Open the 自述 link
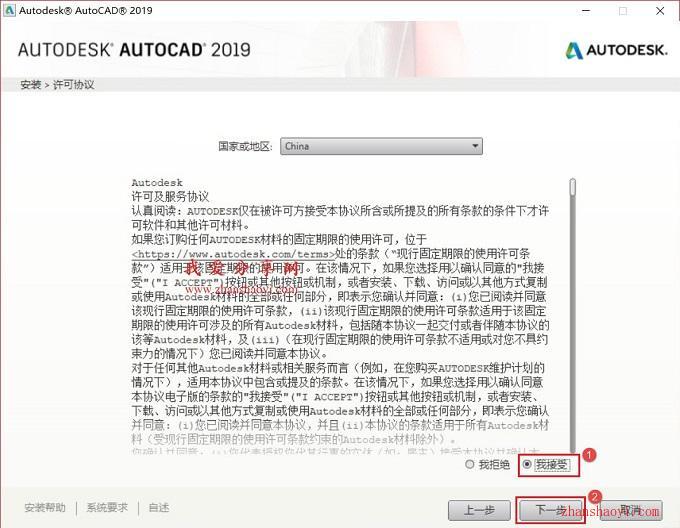Viewport: 680px width, 528px height. (159, 508)
